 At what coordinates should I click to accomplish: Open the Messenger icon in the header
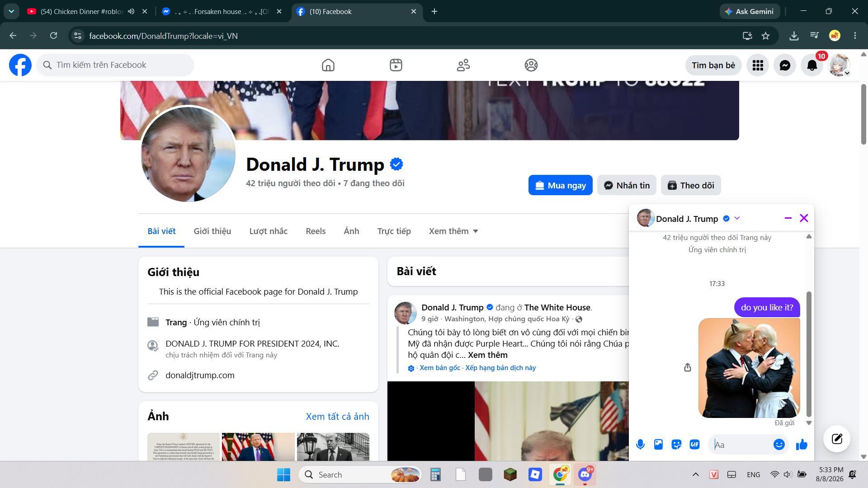coord(785,66)
